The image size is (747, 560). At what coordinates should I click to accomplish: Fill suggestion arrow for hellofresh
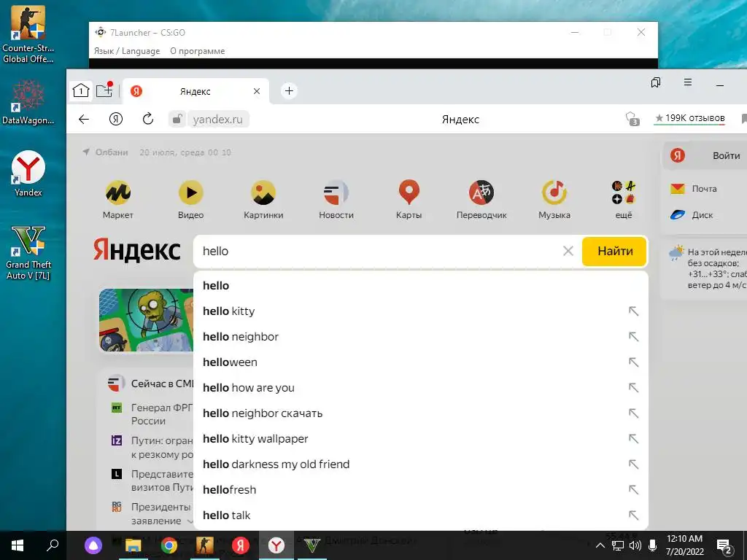[633, 489]
